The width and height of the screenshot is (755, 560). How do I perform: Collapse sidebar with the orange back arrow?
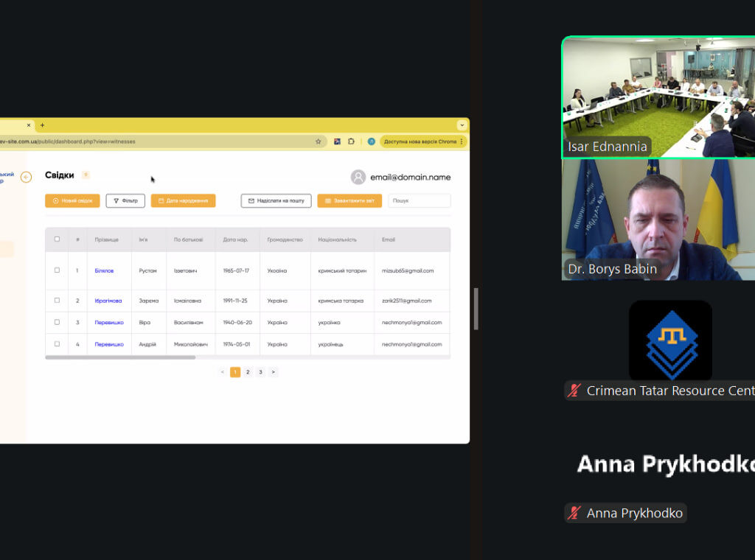tap(26, 177)
